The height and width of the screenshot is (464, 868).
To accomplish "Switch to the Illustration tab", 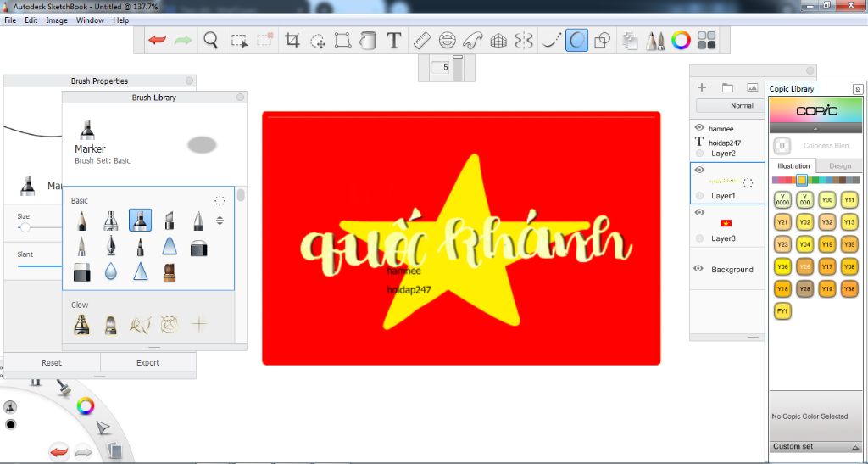I will (793, 165).
